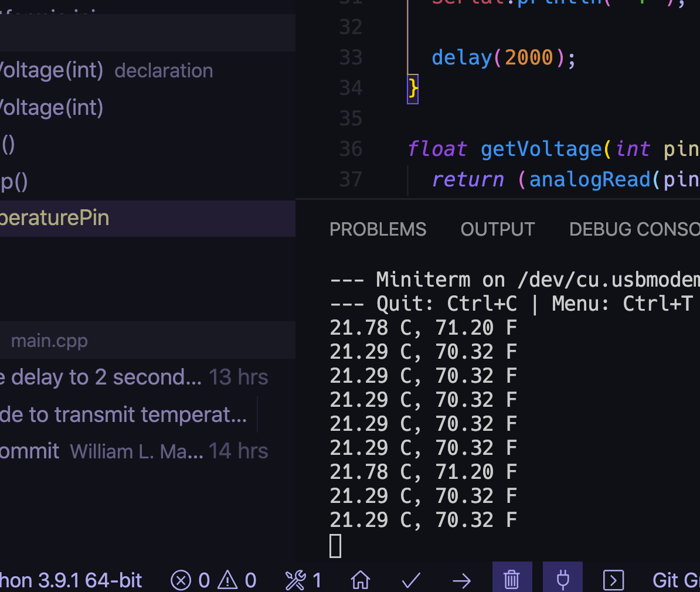This screenshot has height=592, width=700.
Task: Select the Python 3.9.1 64-bit interpreter status
Action: pos(70,580)
